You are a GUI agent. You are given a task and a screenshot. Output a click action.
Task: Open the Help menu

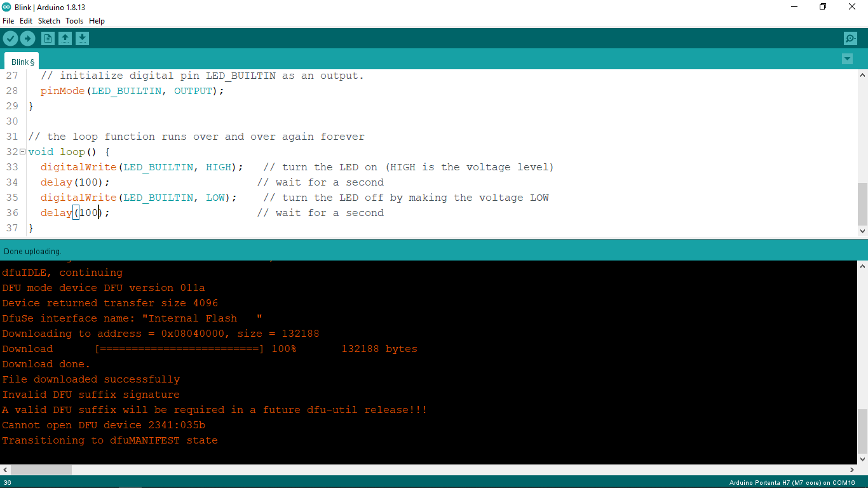(97, 21)
